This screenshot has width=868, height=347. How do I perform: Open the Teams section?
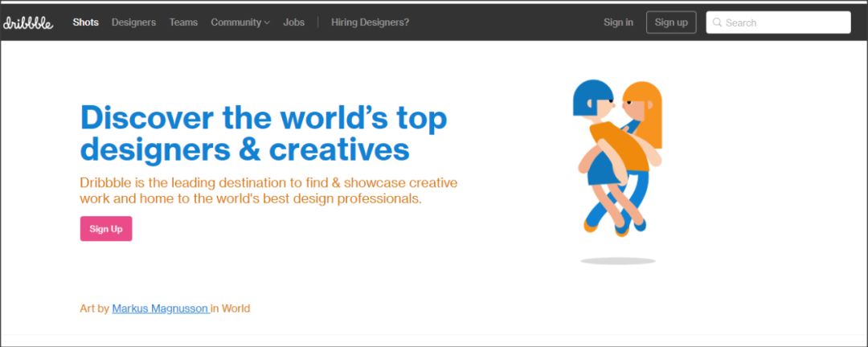(183, 22)
